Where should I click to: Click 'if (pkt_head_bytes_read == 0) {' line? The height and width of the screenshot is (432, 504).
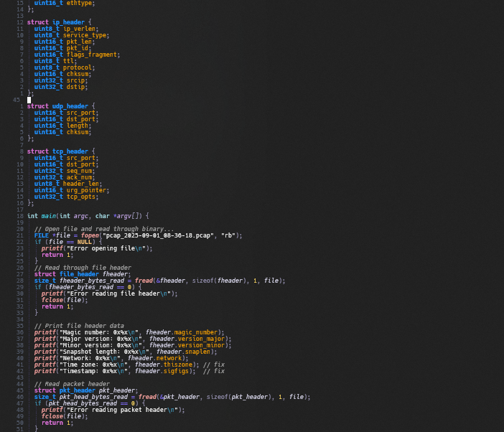pyautogui.click(x=90, y=403)
